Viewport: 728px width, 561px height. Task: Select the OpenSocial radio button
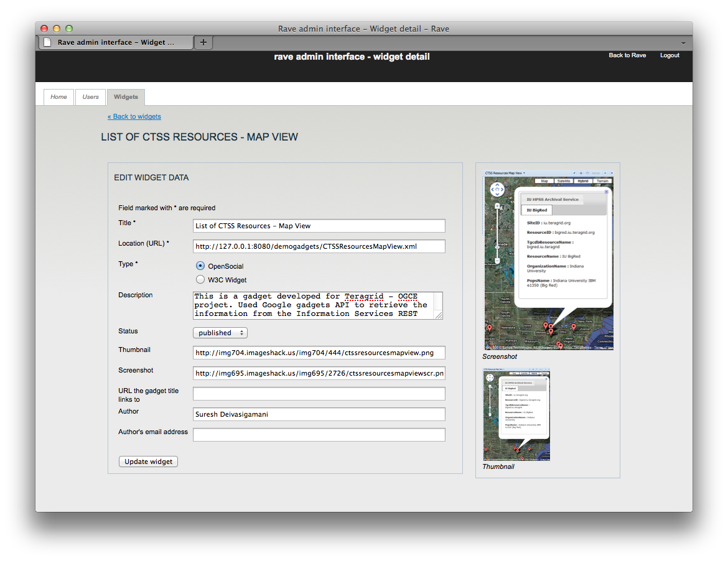[200, 266]
